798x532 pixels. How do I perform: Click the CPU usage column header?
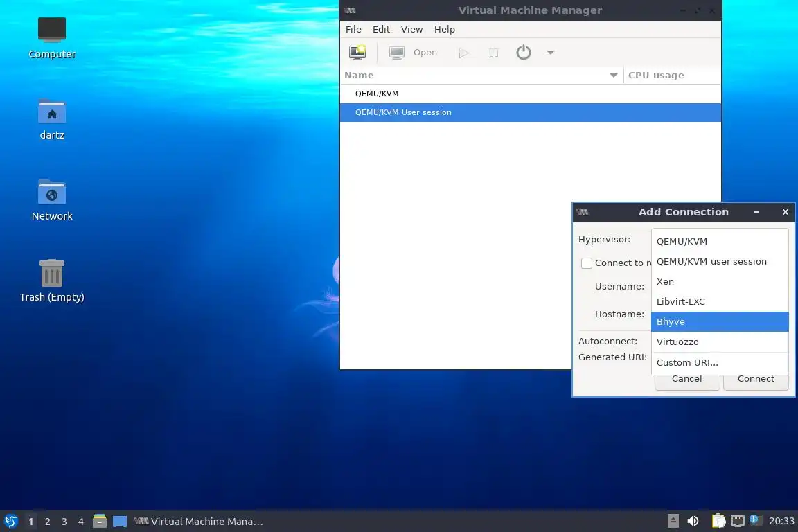tap(672, 76)
